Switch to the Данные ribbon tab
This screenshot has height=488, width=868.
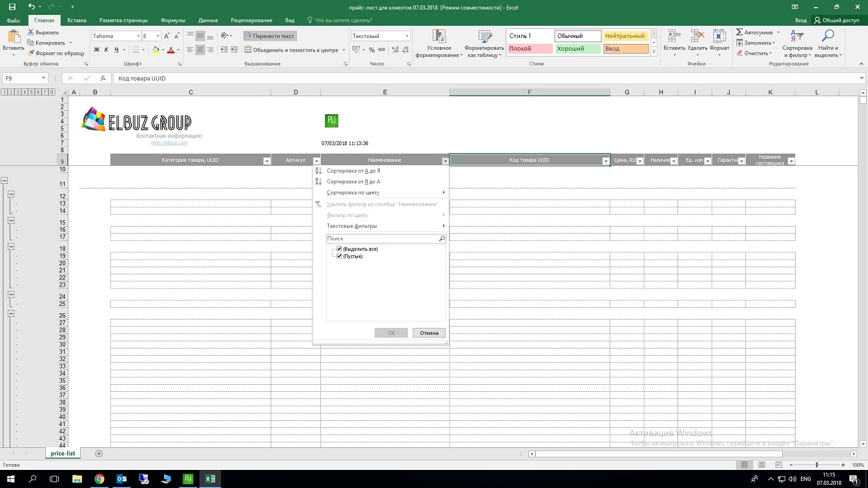coord(207,21)
